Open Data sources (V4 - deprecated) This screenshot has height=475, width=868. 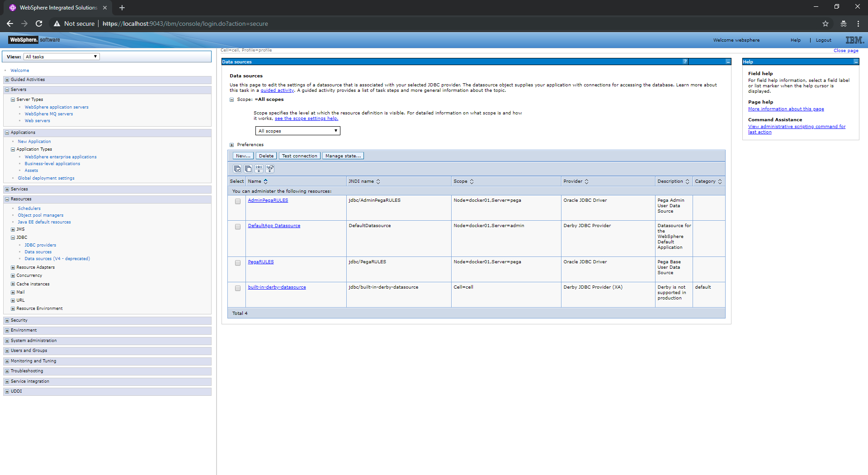pyautogui.click(x=57, y=259)
